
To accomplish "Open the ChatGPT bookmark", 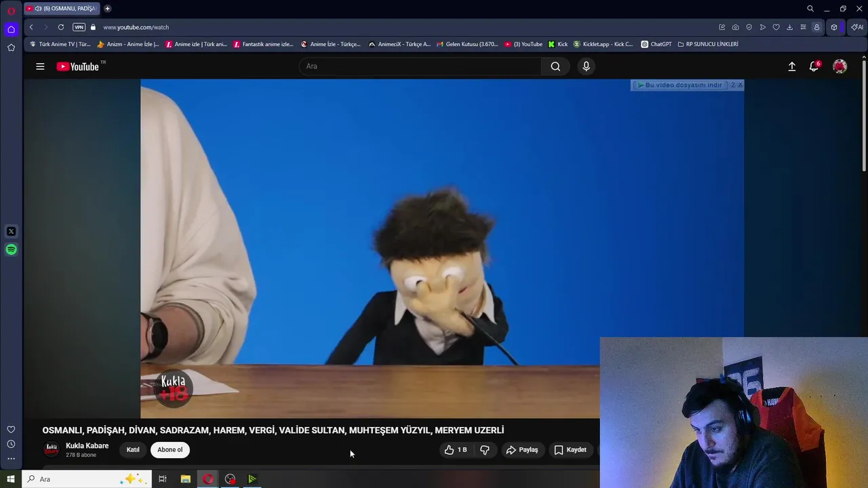I will click(x=656, y=44).
